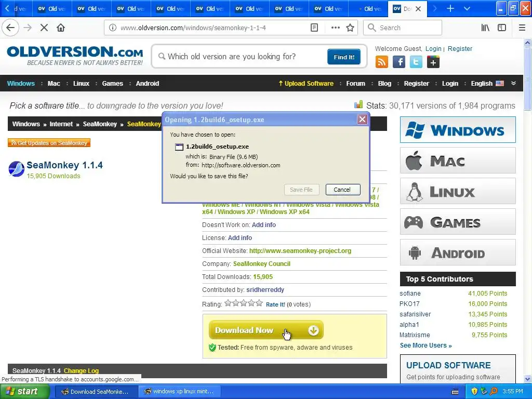Open Blog in the nav bar

(384, 84)
